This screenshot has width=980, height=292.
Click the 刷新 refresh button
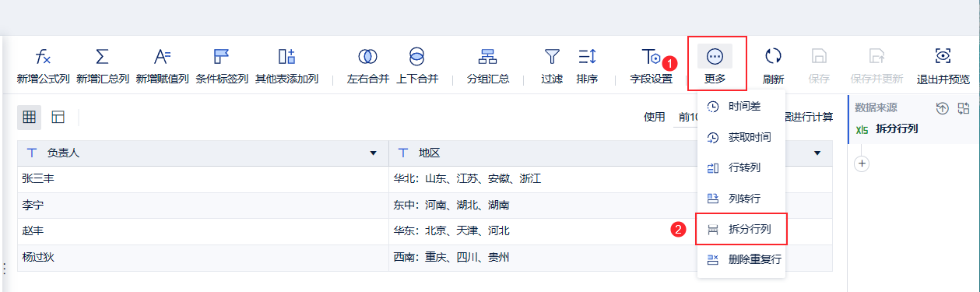coord(773,65)
